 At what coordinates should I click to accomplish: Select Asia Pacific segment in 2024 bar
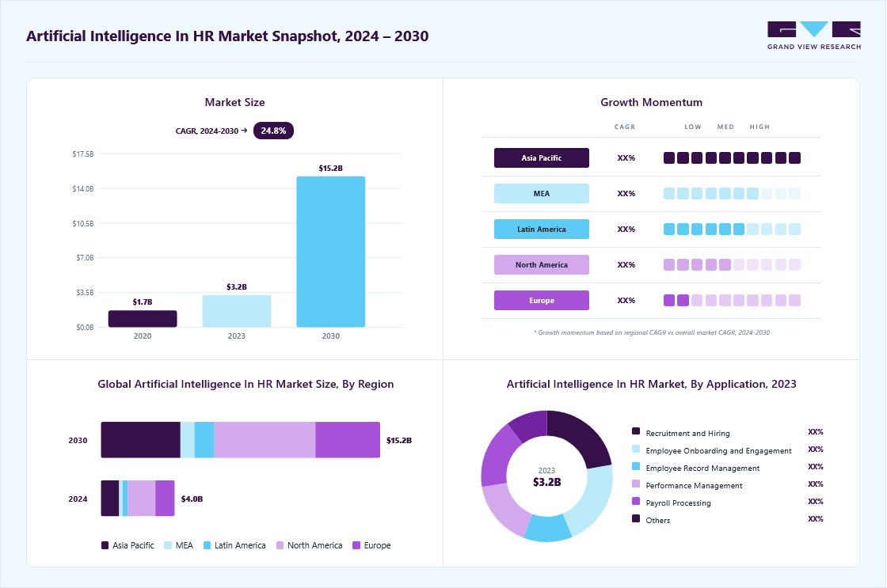pos(110,498)
